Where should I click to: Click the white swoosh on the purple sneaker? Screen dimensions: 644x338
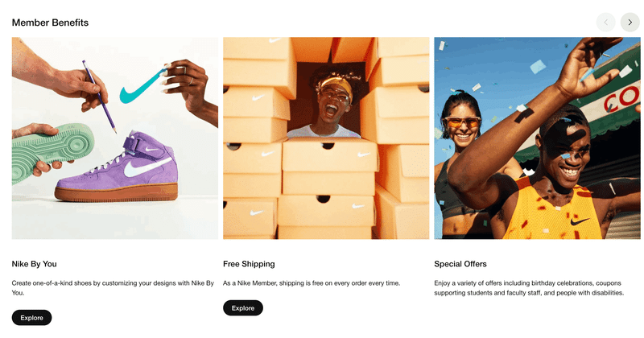tap(147, 167)
